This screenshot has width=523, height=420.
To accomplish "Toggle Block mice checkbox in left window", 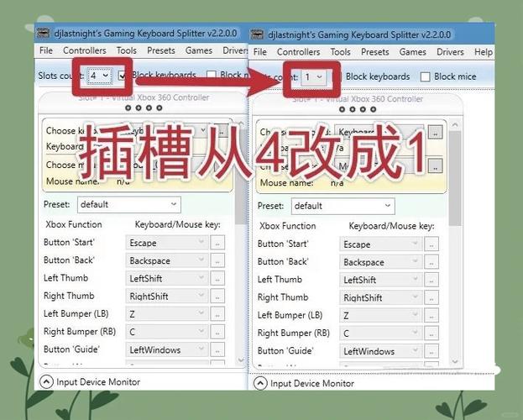I will [x=212, y=75].
